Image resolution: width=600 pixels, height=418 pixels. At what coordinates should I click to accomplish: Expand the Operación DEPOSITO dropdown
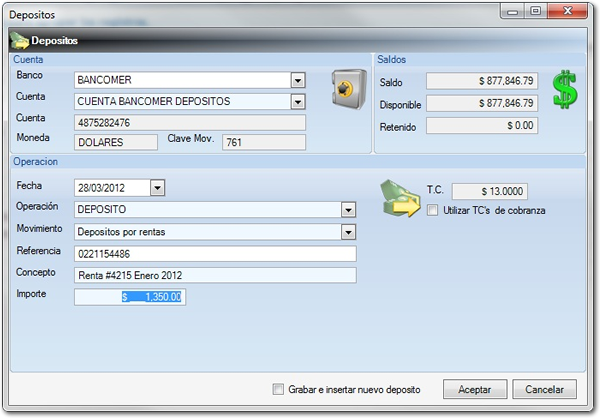(x=348, y=210)
